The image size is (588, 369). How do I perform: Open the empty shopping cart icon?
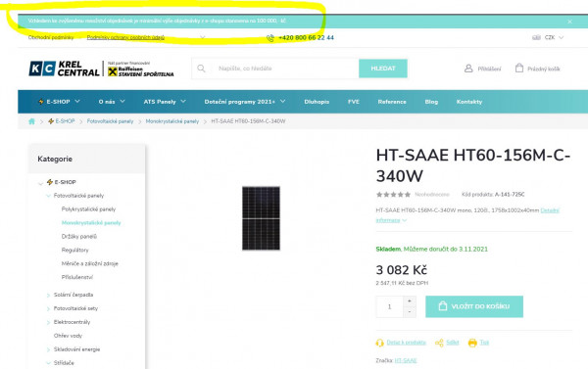coord(519,68)
